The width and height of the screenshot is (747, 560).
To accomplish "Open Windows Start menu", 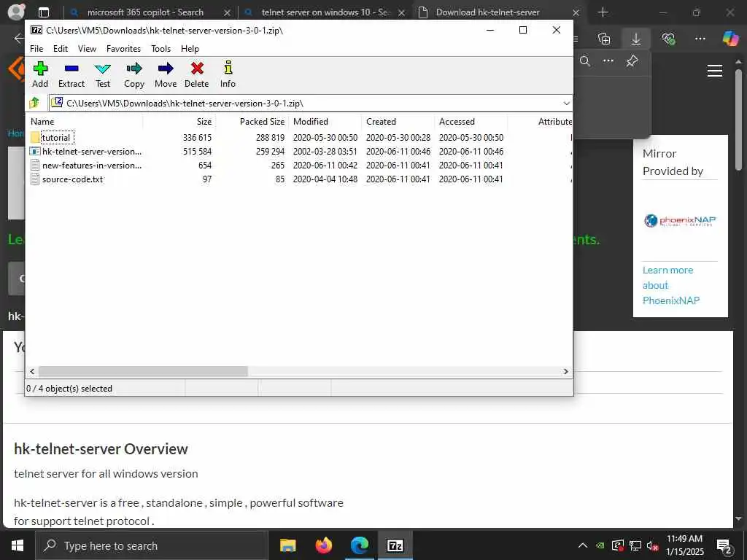I will click(x=18, y=545).
